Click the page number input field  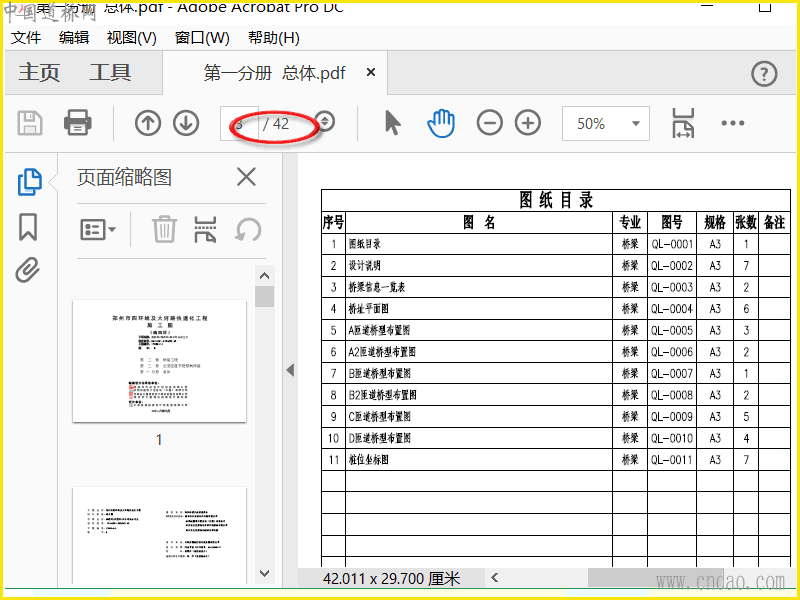[239, 123]
